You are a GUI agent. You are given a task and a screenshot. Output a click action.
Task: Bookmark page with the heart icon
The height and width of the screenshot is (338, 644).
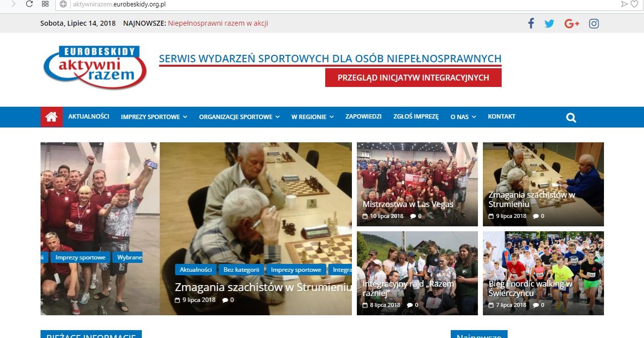coord(635,4)
